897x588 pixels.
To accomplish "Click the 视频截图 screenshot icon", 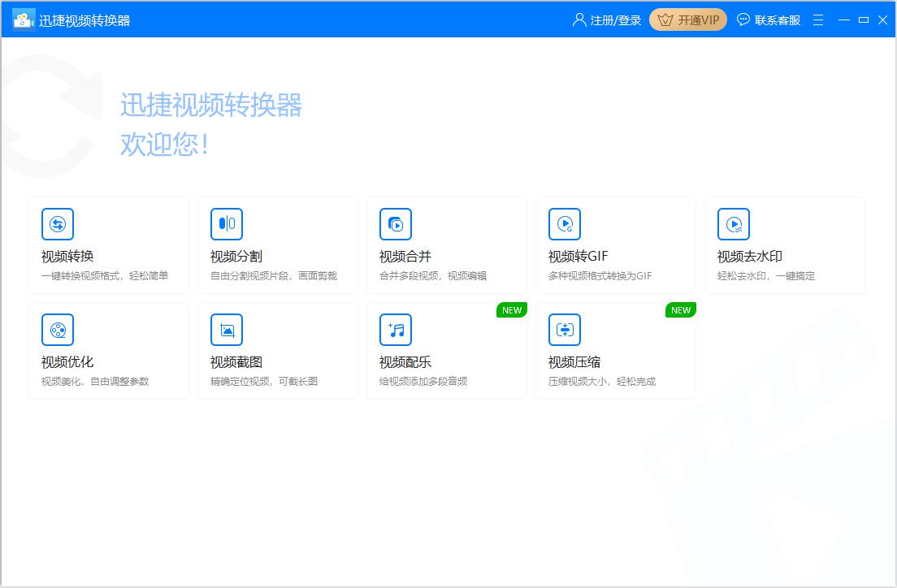I will (227, 330).
